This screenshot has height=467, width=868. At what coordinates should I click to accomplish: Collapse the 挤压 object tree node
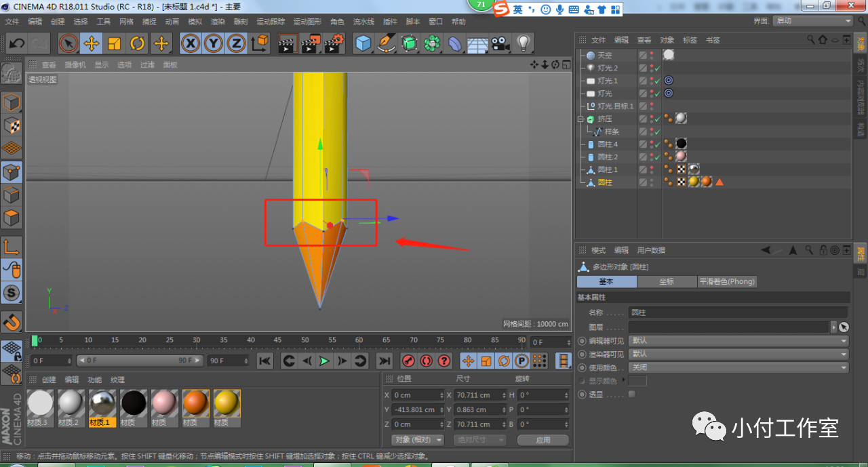pyautogui.click(x=580, y=119)
